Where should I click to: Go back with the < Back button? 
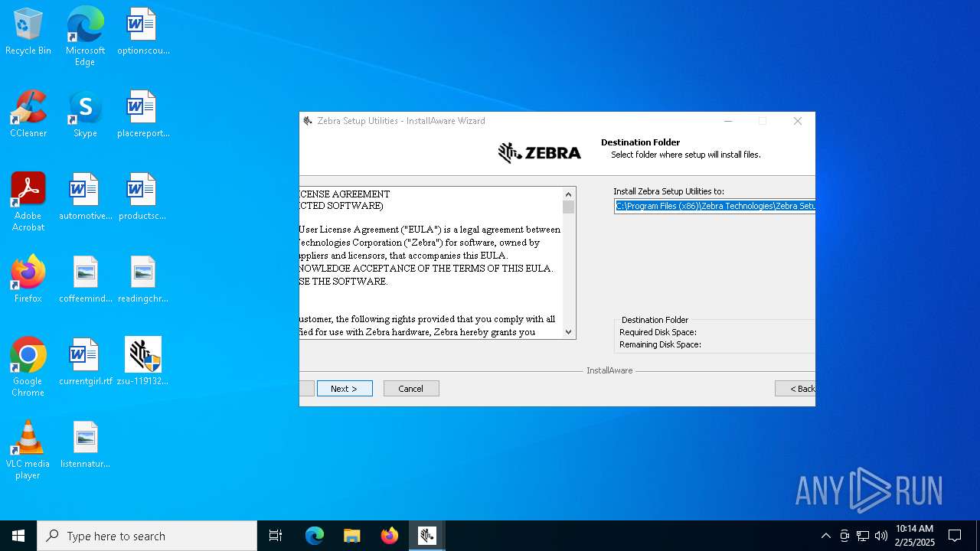(795, 389)
